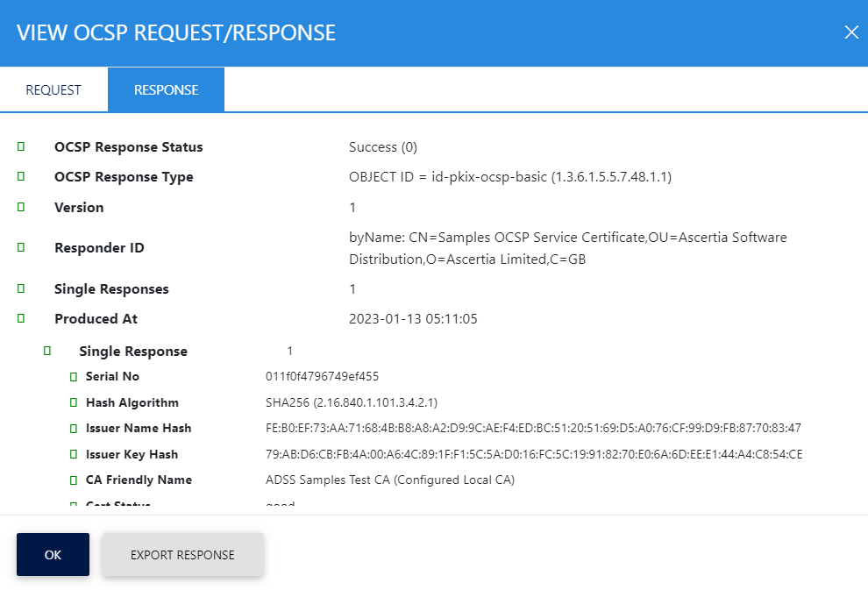Click the Issuer Key Hash value
868x590 pixels.
click(533, 454)
